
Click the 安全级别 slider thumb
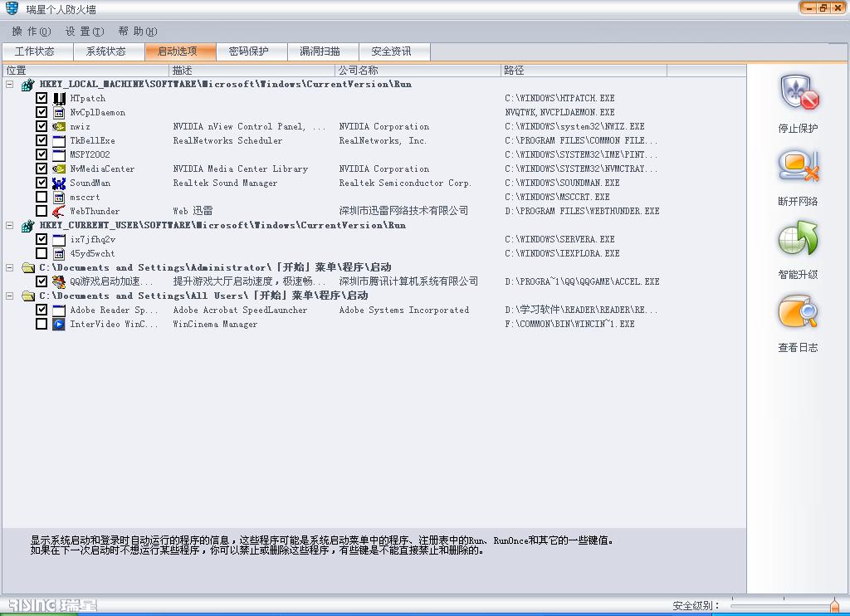(835, 605)
